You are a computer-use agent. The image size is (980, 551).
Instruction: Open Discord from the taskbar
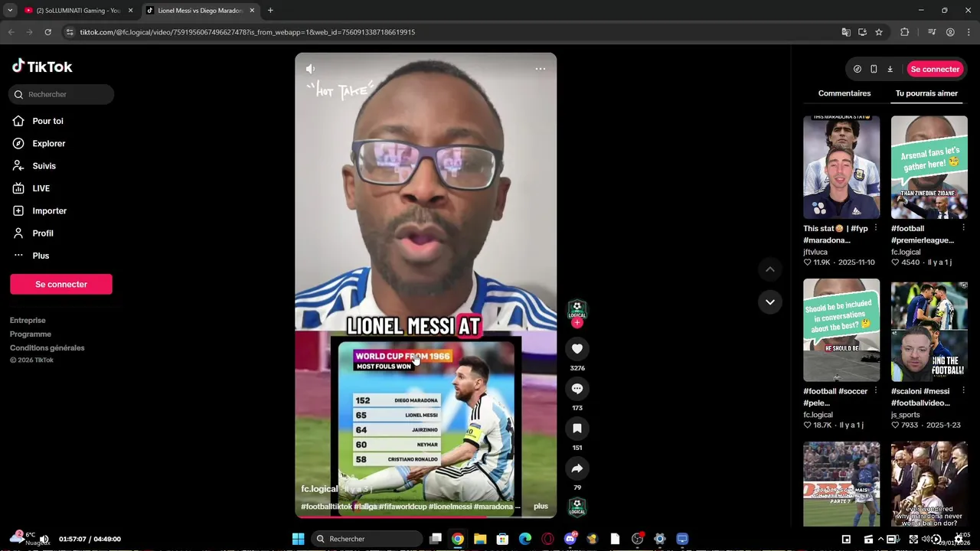click(570, 539)
